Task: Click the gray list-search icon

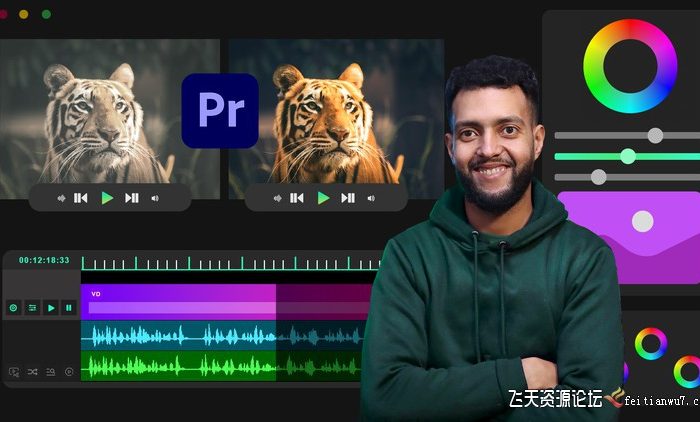Action: pos(50,372)
